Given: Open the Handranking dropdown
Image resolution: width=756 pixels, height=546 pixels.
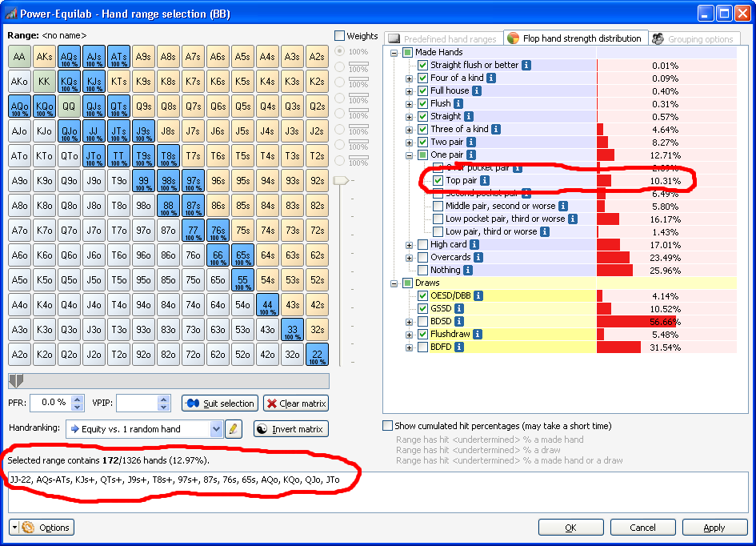Looking at the screenshot, I should tap(216, 429).
